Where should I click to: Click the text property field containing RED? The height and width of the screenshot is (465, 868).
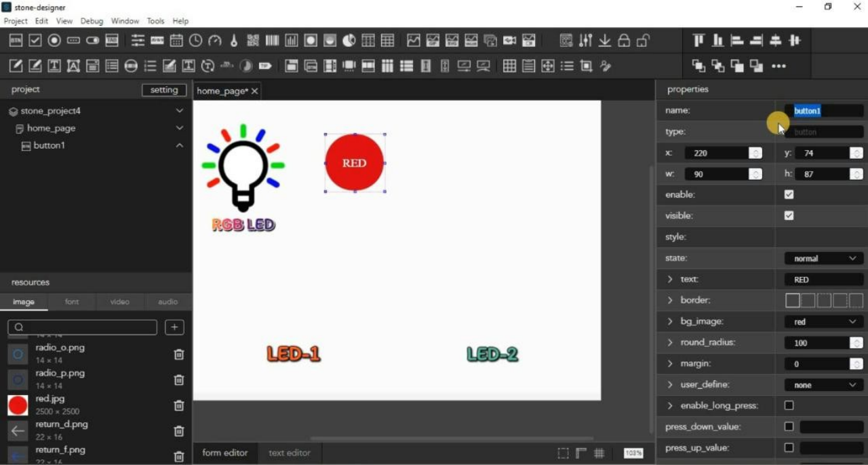click(823, 280)
